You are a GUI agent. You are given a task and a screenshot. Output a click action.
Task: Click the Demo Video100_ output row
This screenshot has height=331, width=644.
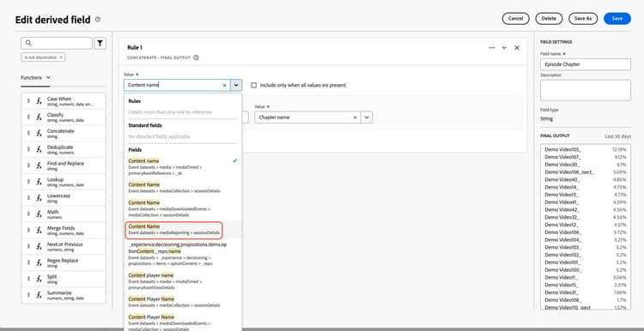[x=586, y=270]
